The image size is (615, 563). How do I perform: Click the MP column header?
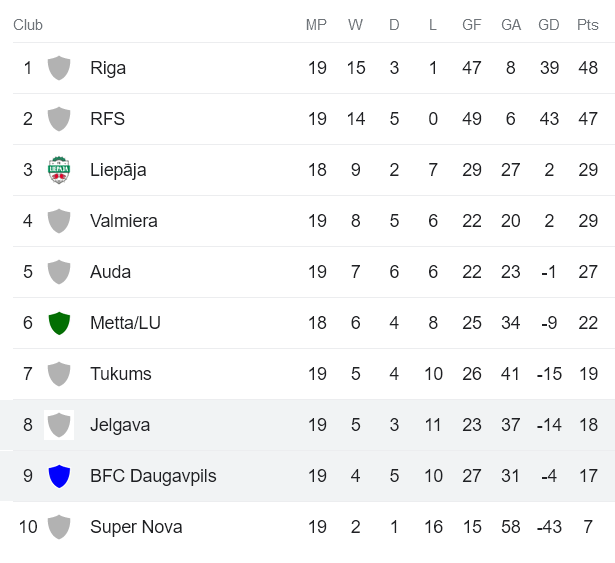coord(317,25)
